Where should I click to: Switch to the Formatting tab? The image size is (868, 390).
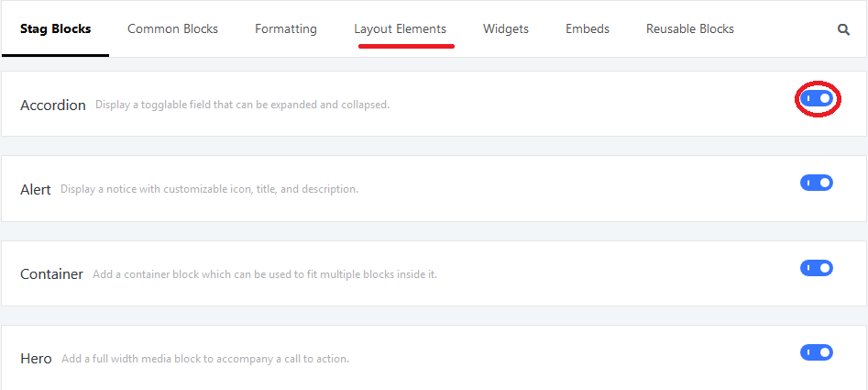point(286,28)
